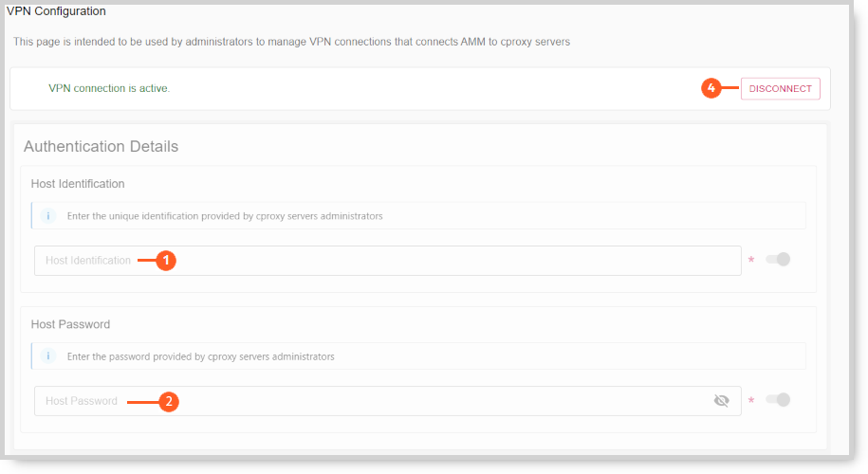Click the 'Enter the password provided' hint banner
868x474 pixels.
418,356
